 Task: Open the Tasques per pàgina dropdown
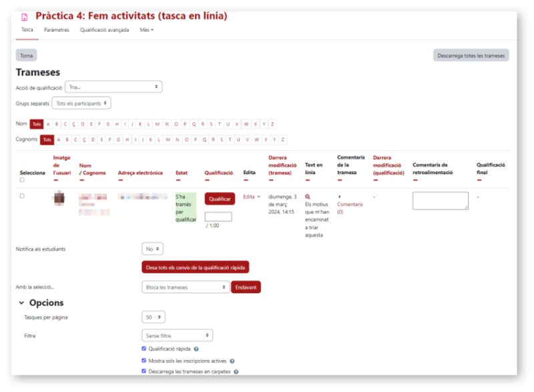[154, 317]
